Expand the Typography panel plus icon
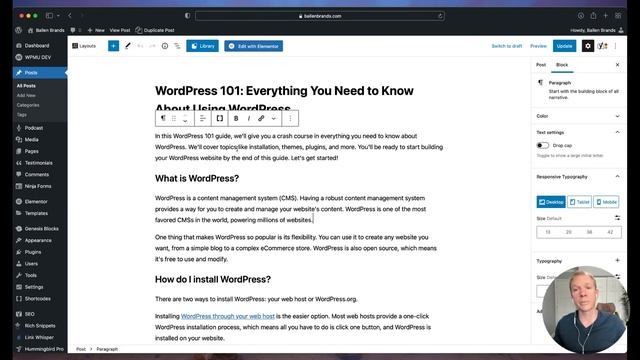The width and height of the screenshot is (640, 360). [x=618, y=260]
